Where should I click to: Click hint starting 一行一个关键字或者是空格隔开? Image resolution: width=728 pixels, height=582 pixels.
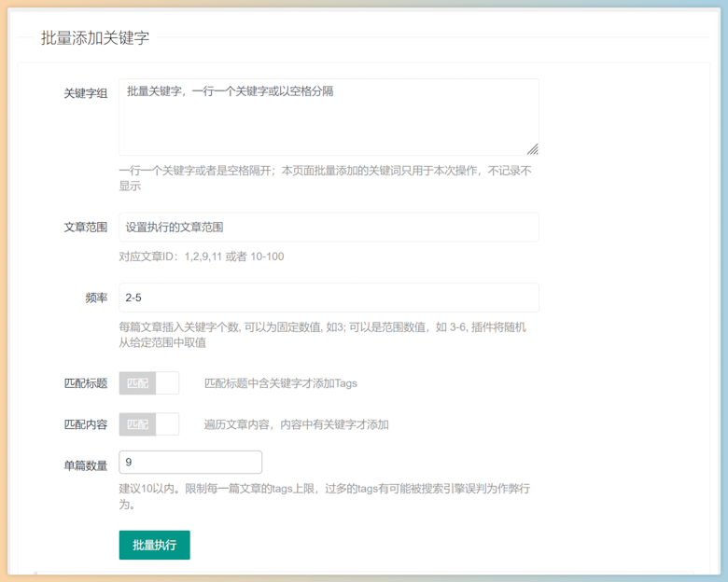(x=326, y=178)
